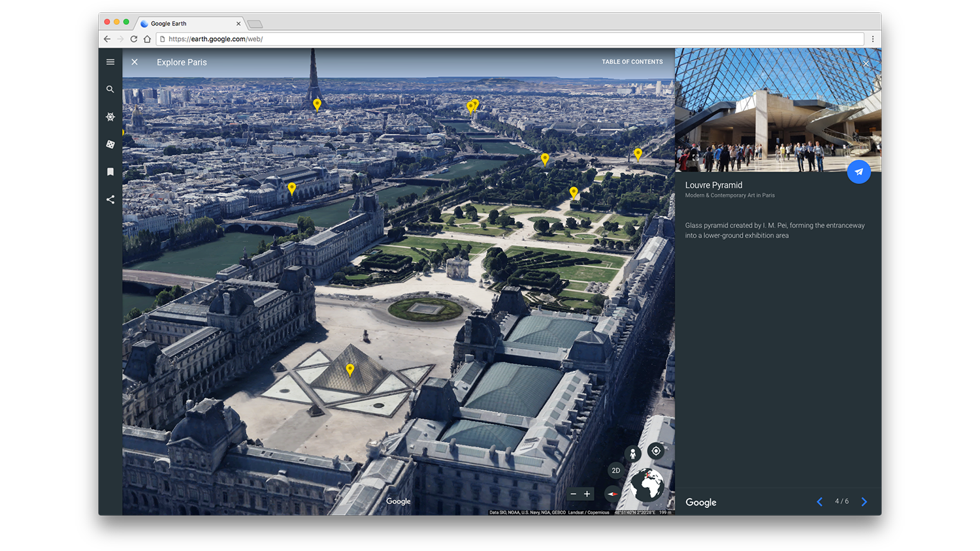Click the My Location target button
The height and width of the screenshot is (551, 980).
point(656,450)
